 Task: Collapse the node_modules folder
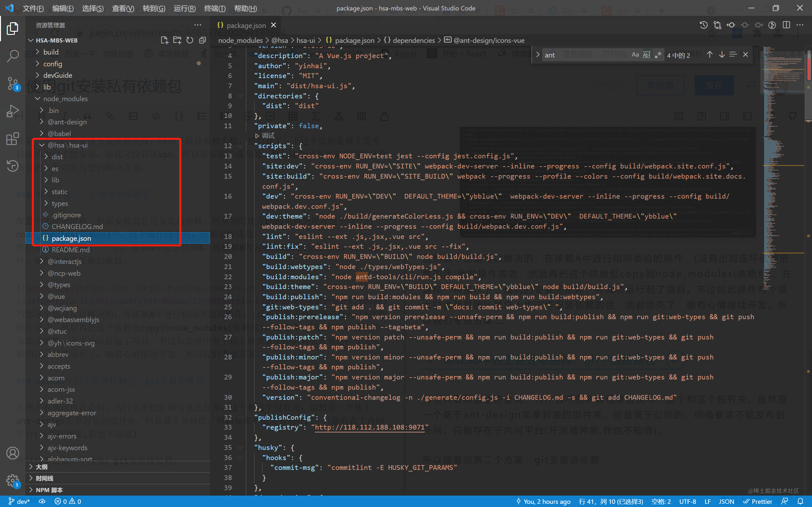coord(65,99)
